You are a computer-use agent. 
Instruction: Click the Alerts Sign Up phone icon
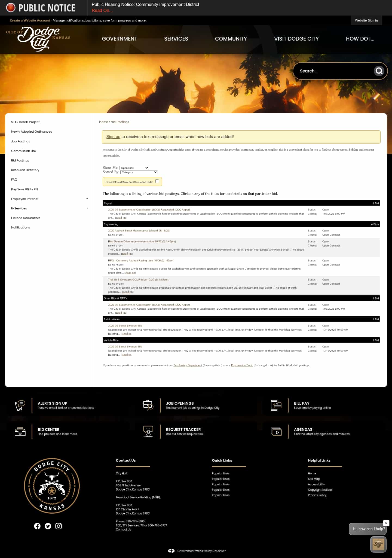click(x=20, y=405)
